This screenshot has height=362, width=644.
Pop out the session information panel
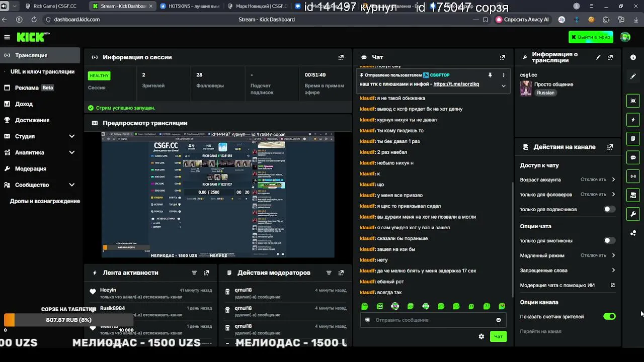(341, 57)
